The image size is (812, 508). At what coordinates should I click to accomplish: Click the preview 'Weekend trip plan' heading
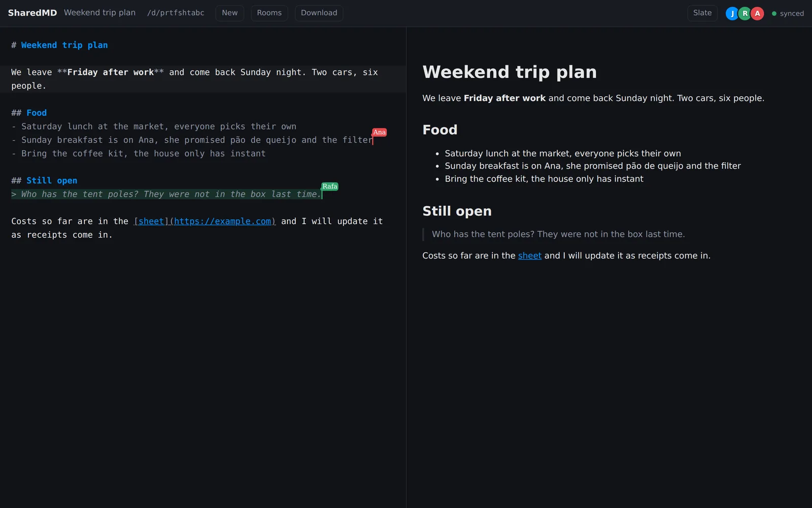pyautogui.click(x=510, y=72)
